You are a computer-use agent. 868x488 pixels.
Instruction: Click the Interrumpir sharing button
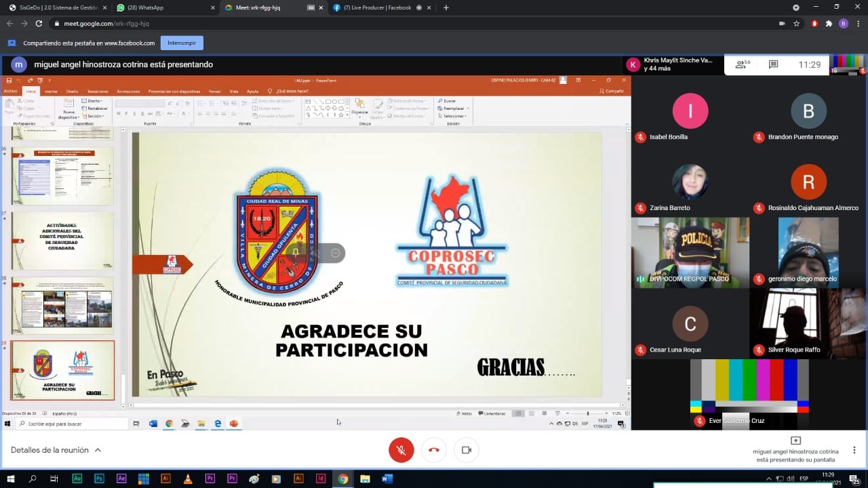pyautogui.click(x=182, y=43)
